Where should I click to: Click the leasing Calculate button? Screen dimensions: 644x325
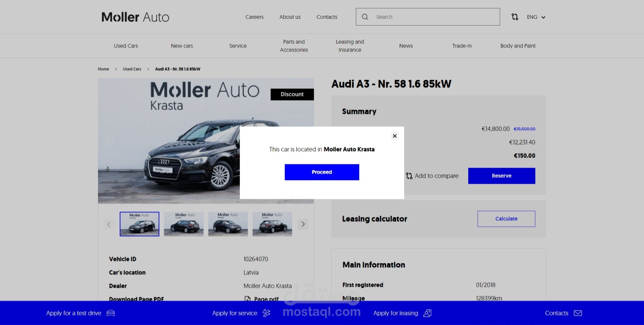[506, 219]
